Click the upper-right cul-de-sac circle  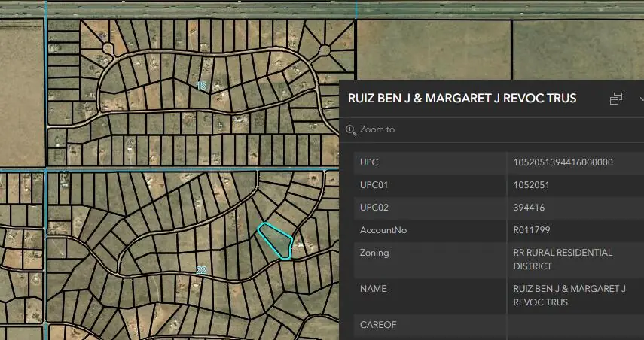pos(324,50)
